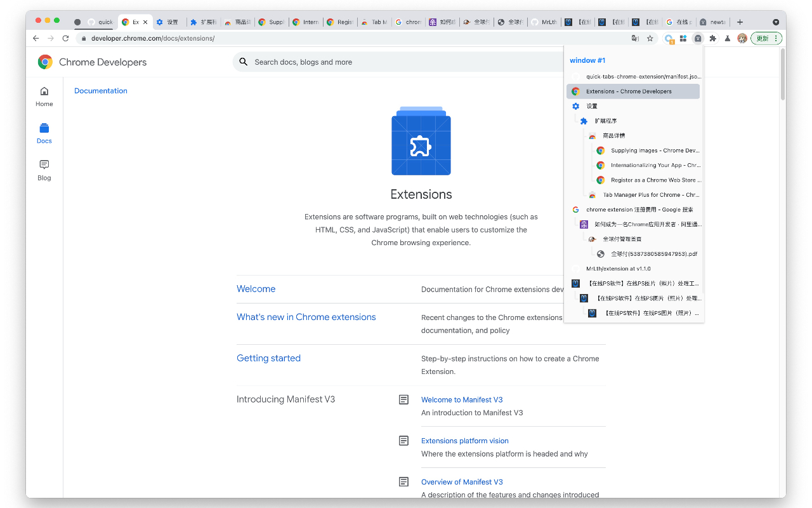Viewport: 812px width, 508px height.
Task: Open Extensions platform vision link
Action: tap(465, 441)
